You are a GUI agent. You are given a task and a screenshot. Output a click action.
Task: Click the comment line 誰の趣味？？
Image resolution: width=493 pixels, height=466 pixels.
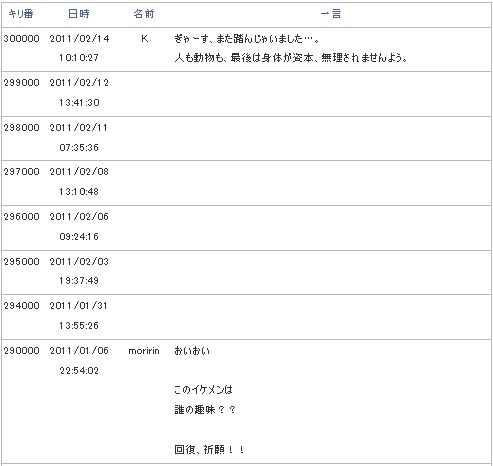click(x=205, y=410)
